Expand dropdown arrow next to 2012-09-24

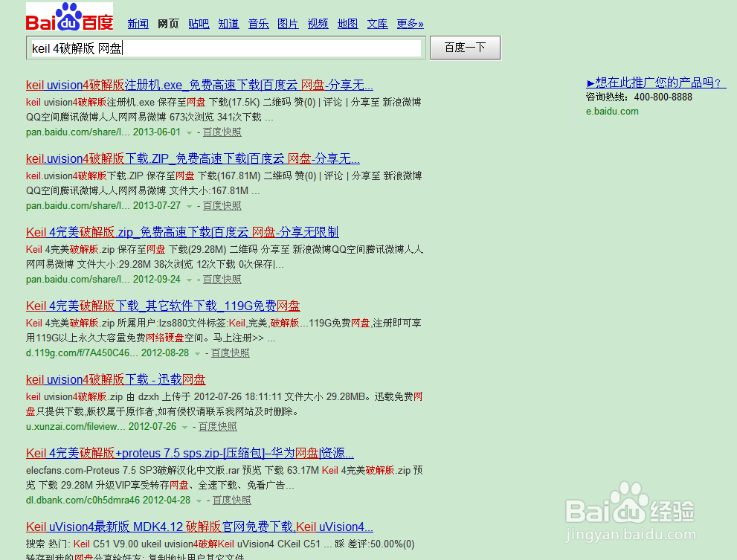(x=189, y=280)
